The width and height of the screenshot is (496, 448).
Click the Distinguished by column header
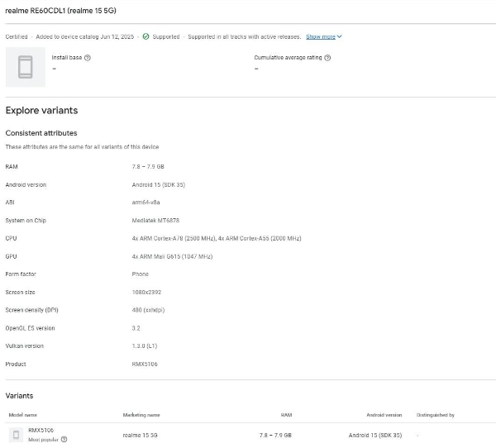436,415
